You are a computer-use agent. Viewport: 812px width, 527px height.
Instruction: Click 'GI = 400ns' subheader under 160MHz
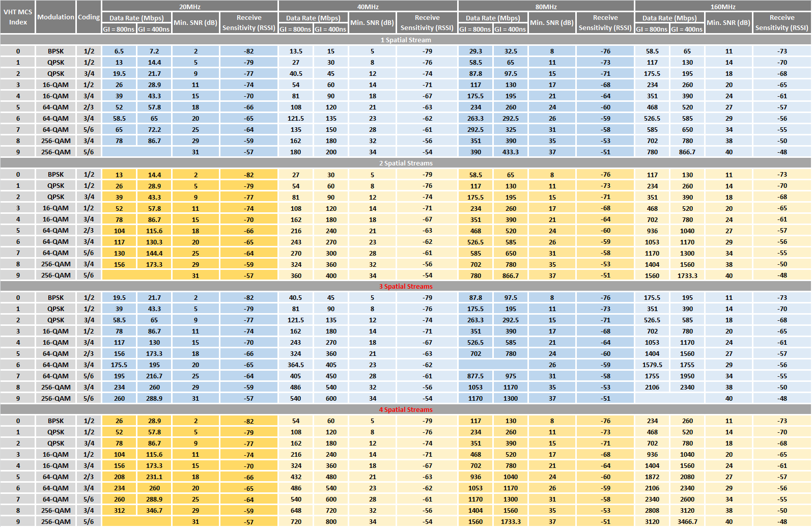[687, 29]
